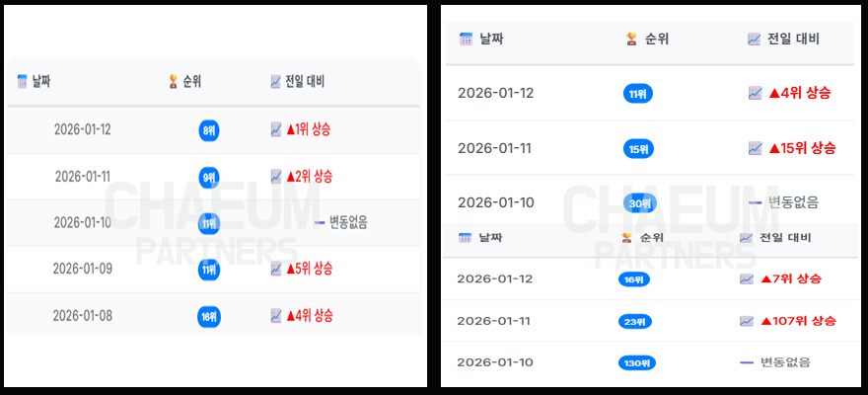Select the 2026-01-09 date cell

[x=82, y=269]
